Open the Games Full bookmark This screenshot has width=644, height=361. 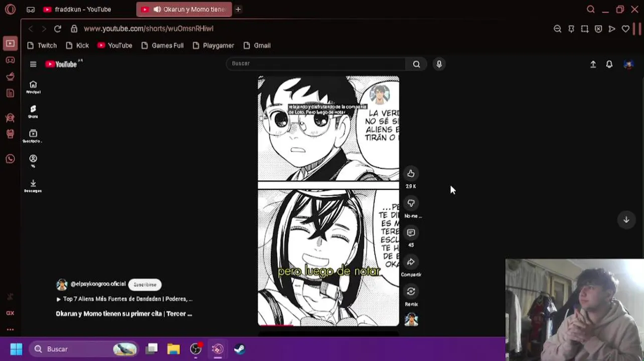tap(162, 46)
